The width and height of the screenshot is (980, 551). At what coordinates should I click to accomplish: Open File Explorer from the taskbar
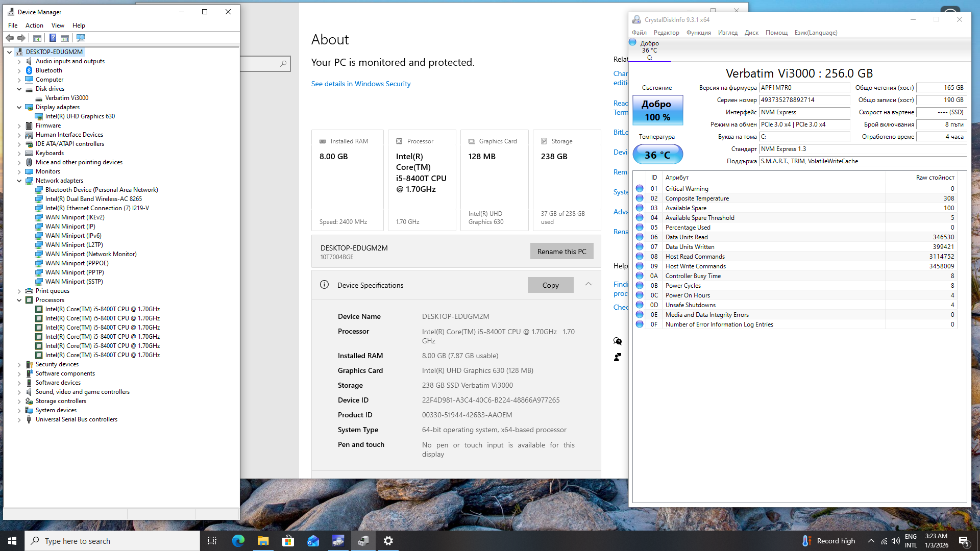pos(263,541)
